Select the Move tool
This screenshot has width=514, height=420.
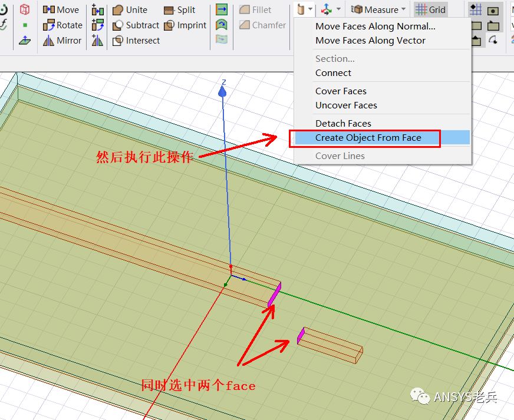click(61, 10)
